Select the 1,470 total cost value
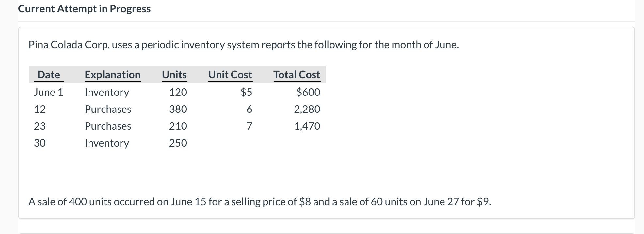The height and width of the screenshot is (234, 644). pyautogui.click(x=307, y=126)
